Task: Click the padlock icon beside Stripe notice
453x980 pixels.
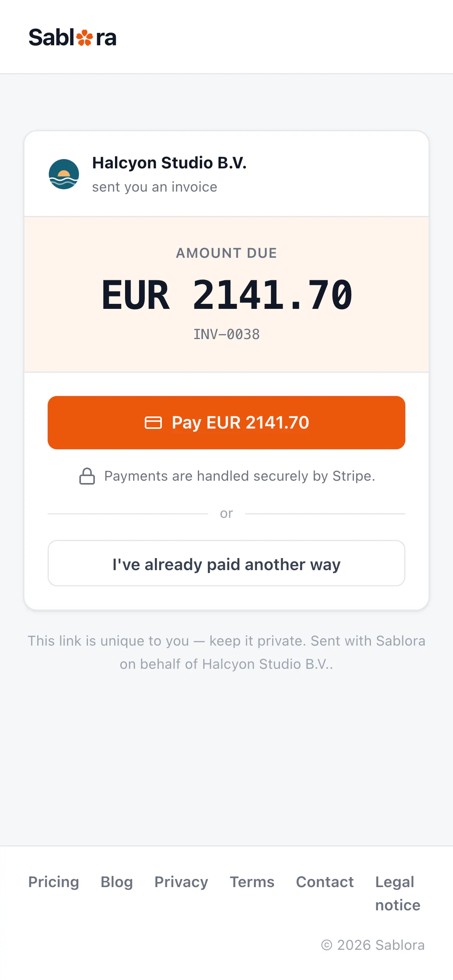Action: [87, 476]
